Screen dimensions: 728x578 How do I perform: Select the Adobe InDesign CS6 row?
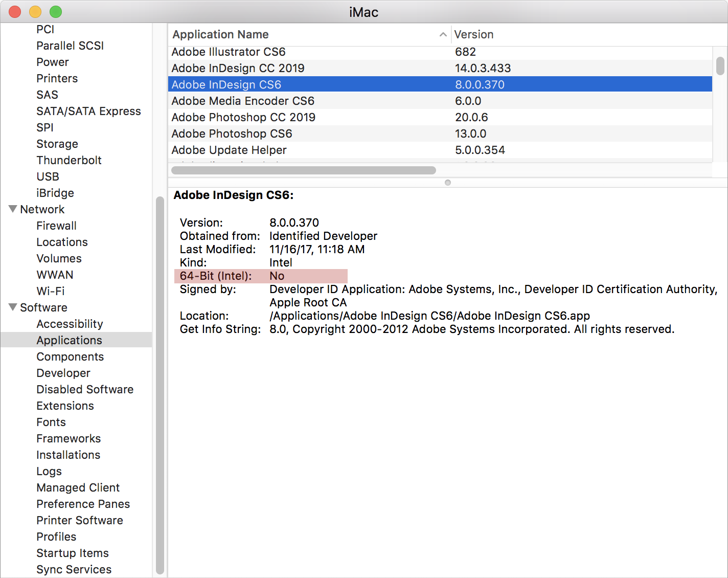440,84
